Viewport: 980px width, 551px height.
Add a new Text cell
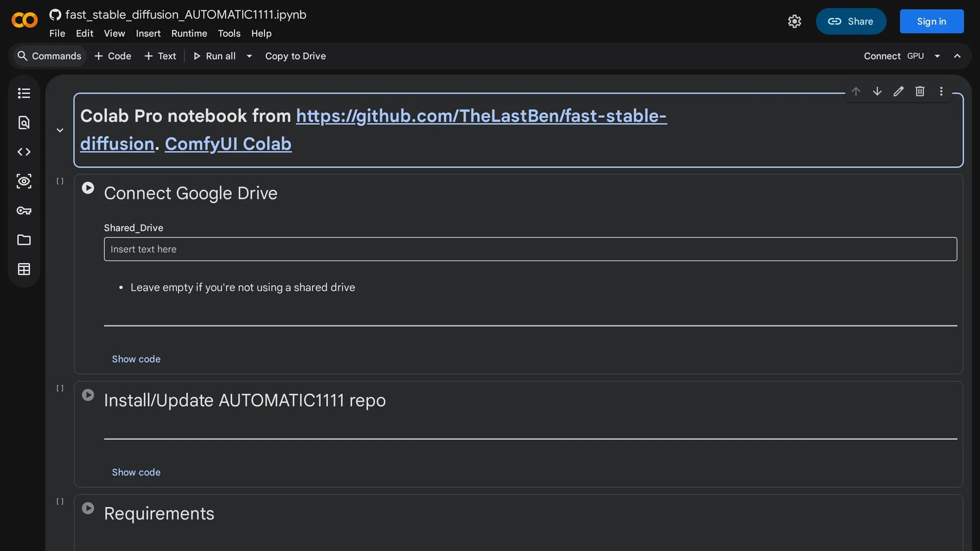click(x=160, y=56)
